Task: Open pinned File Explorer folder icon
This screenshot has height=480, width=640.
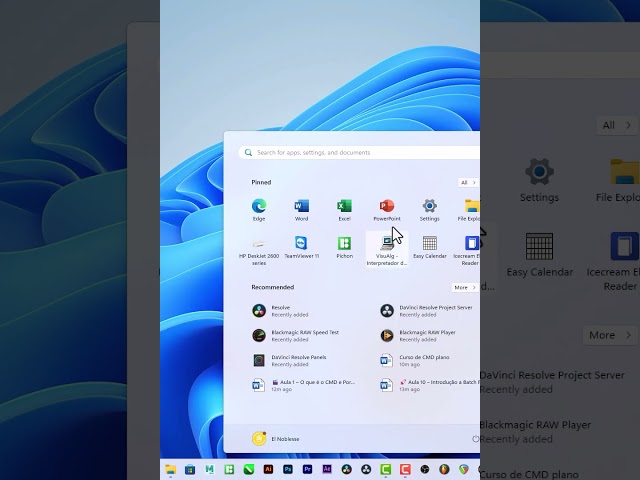Action: point(470,210)
